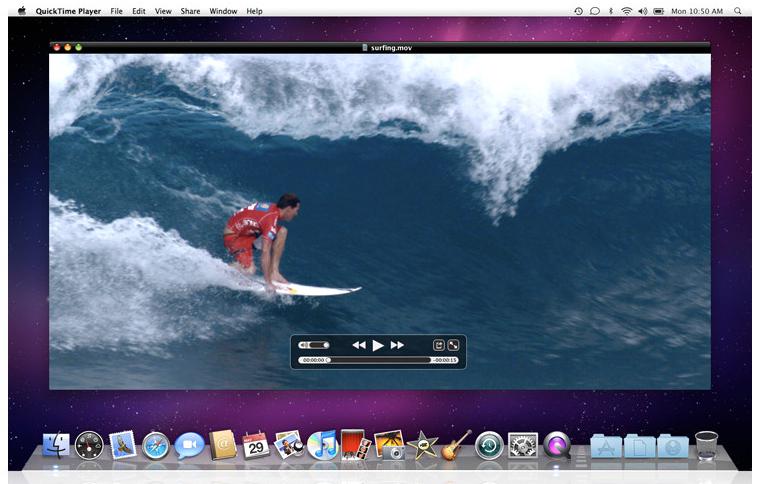761x484 pixels.
Task: Click the remaining time -00:00:15 label
Action: [445, 360]
